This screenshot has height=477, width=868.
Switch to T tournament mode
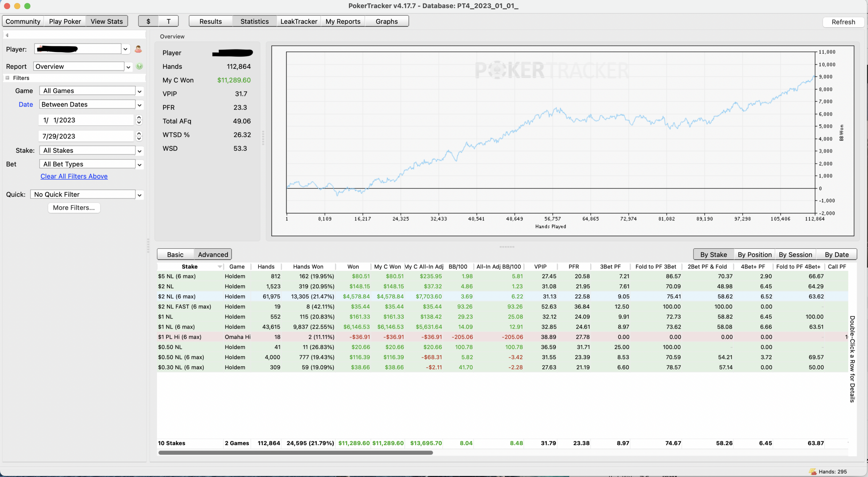pyautogui.click(x=169, y=21)
